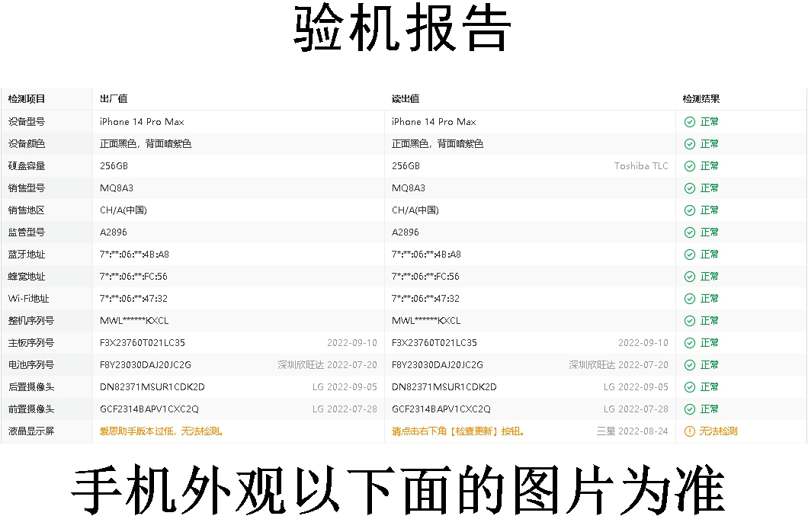Image resolution: width=808 pixels, height=532 pixels.
Task: Click the green check icon in 整机序列号 row
Action: (x=690, y=321)
